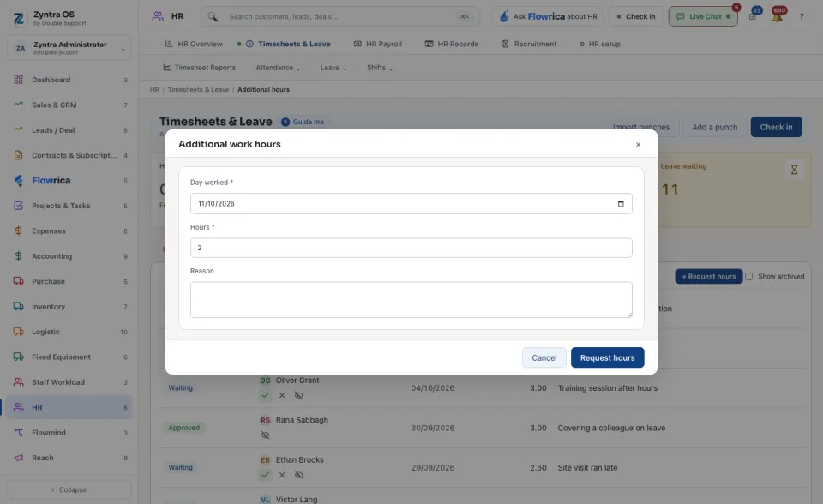823x504 pixels.
Task: Click inside the Reason text area
Action: (411, 300)
